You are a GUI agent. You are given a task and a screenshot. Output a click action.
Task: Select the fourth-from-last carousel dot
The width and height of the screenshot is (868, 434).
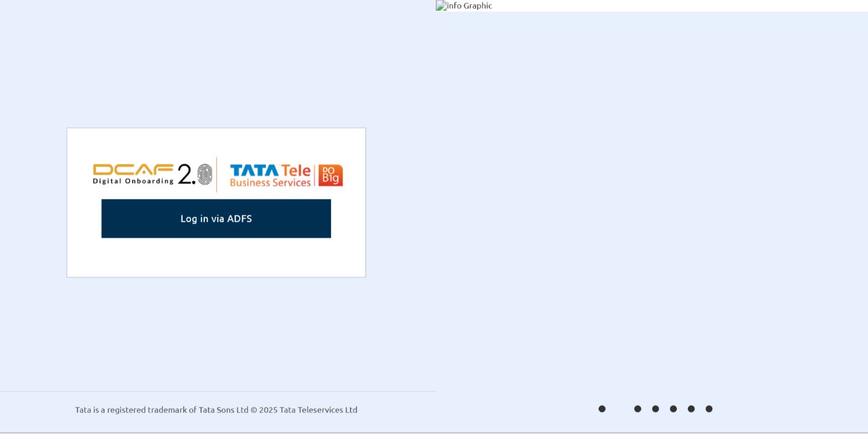(655, 409)
